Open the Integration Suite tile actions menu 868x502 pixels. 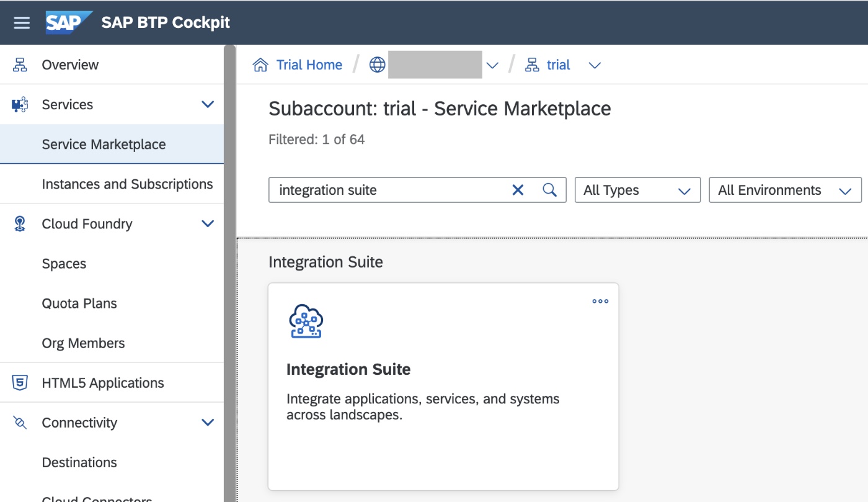pos(600,301)
